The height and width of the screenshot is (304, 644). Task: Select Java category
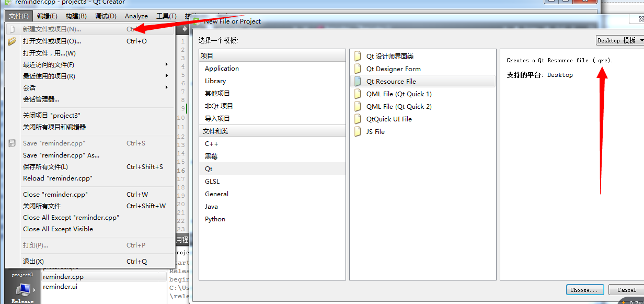pyautogui.click(x=272, y=207)
